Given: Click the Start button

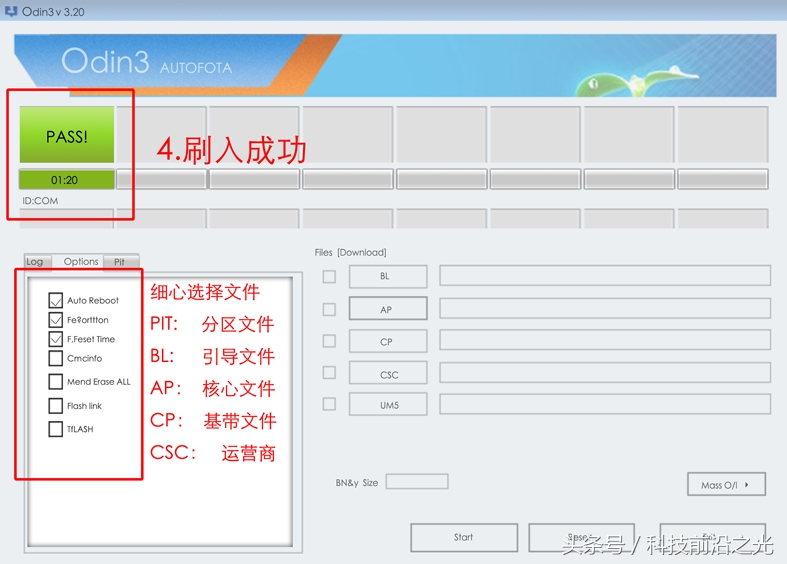Looking at the screenshot, I should tap(464, 537).
